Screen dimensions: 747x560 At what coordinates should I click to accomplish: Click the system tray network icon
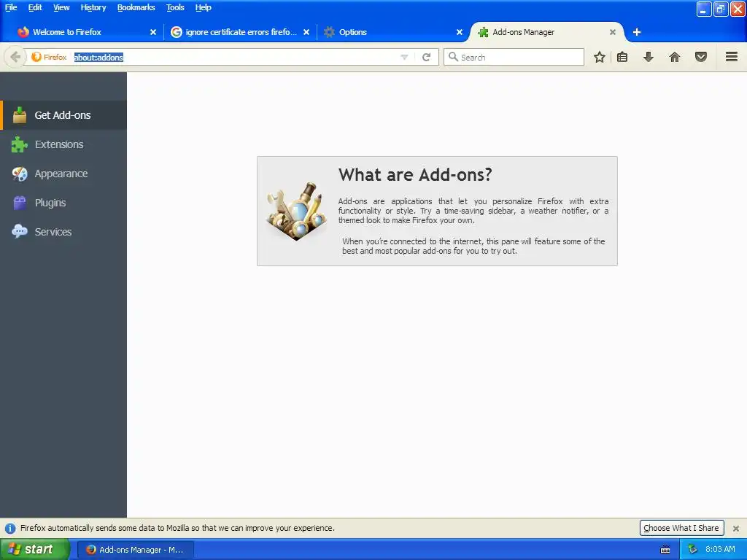coord(692,550)
